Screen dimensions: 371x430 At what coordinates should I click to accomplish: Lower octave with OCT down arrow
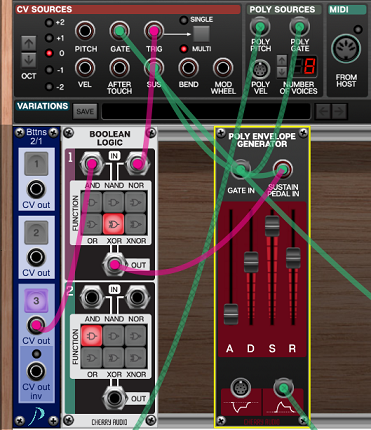coord(29,60)
